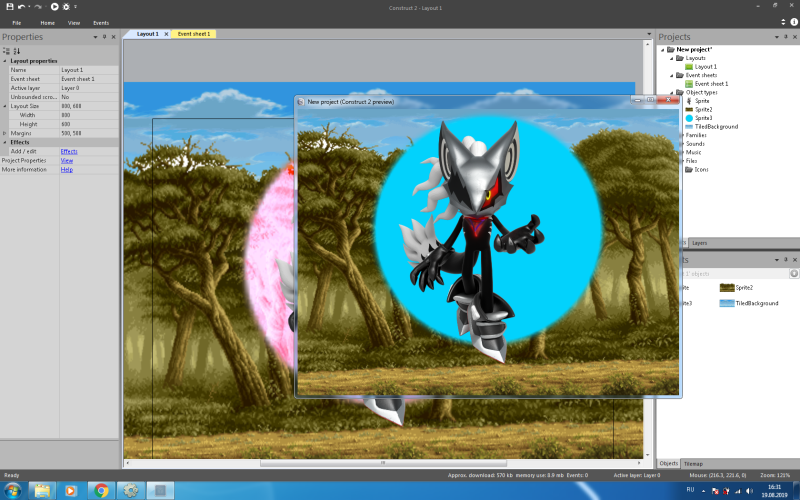Select Event sheet 1 in project tree
The image size is (800, 500).
tap(711, 84)
